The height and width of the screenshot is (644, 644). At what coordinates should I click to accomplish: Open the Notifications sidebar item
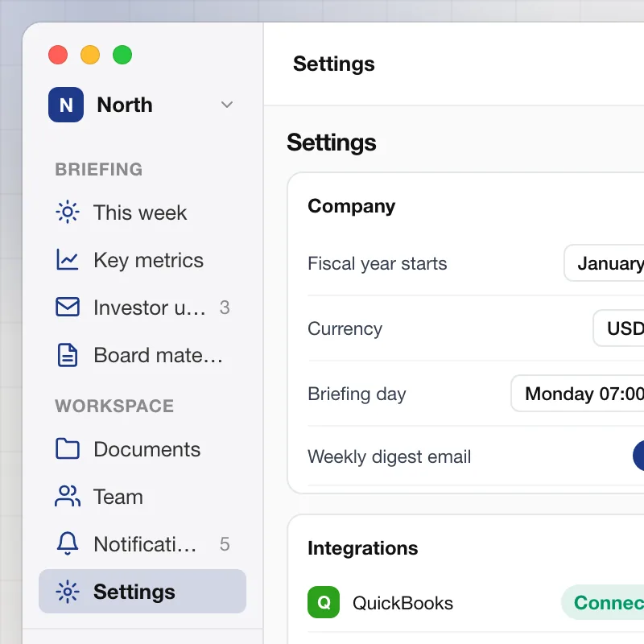142,544
